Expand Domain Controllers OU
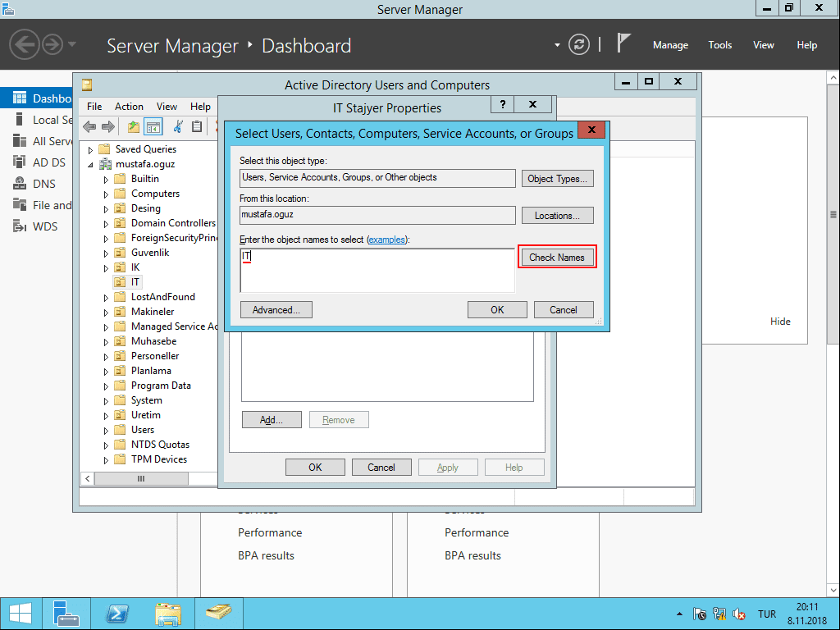The width and height of the screenshot is (840, 630). tap(106, 224)
